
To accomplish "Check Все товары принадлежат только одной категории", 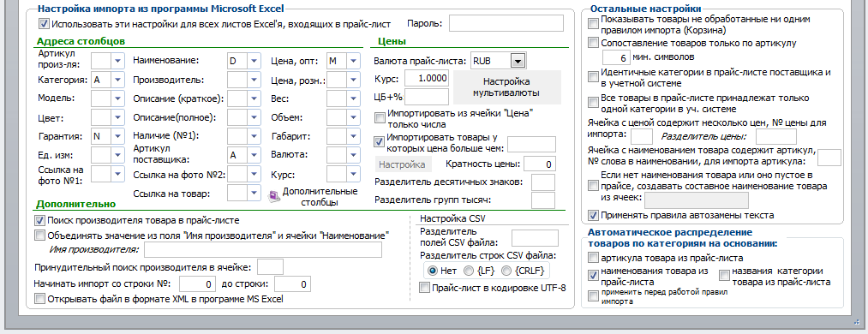I will tap(594, 102).
